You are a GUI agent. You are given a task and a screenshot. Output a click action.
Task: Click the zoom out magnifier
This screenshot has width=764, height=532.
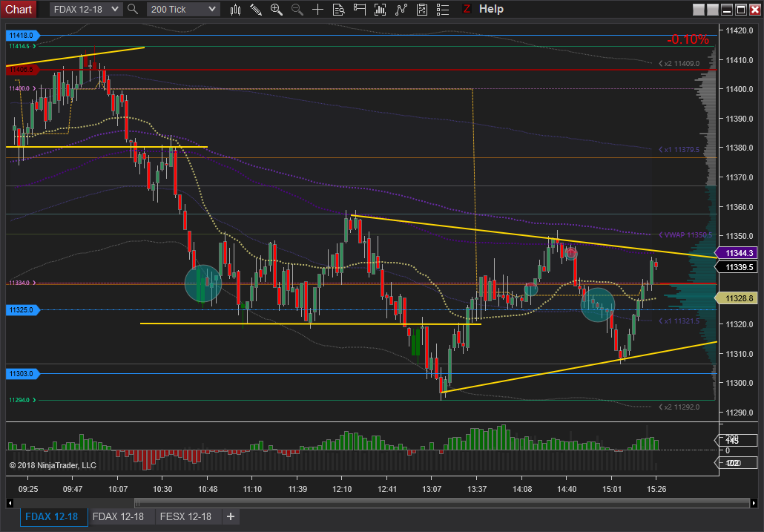click(297, 9)
